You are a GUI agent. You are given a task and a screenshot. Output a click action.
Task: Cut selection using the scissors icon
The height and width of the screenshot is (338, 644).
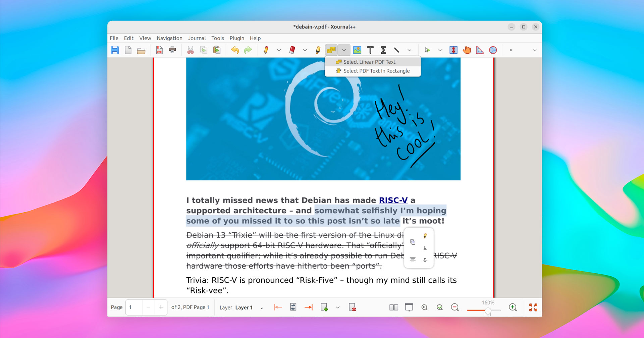point(191,50)
